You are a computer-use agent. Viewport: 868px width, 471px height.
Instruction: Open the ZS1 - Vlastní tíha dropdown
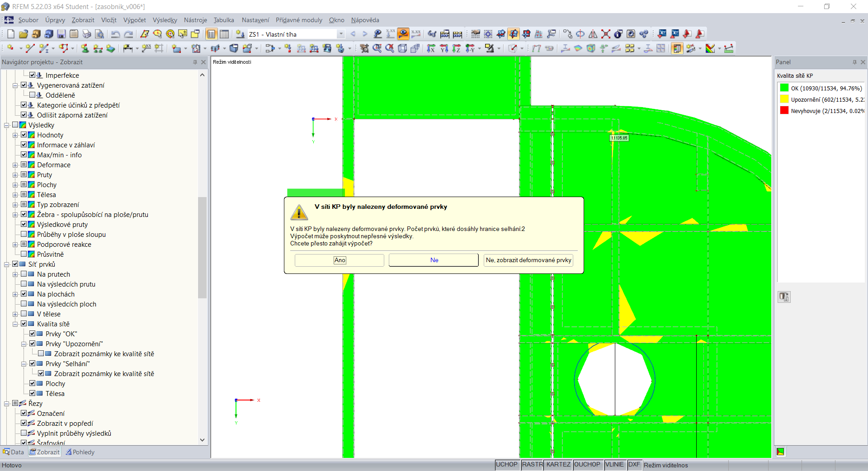[341, 34]
